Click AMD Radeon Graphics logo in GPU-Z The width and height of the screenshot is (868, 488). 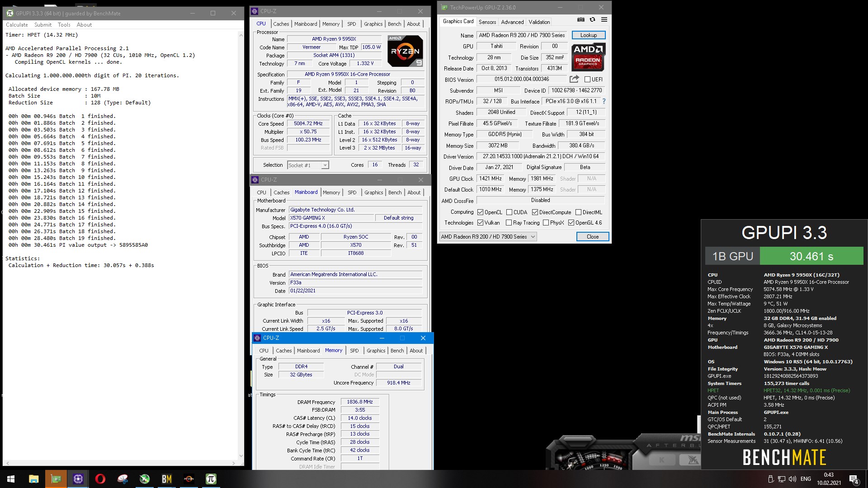(588, 56)
